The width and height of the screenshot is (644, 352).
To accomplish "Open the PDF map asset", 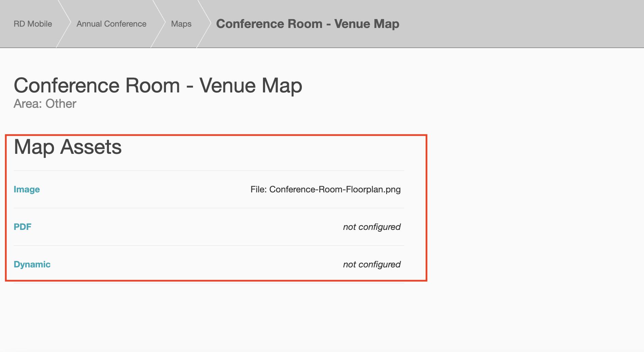I will click(x=23, y=227).
